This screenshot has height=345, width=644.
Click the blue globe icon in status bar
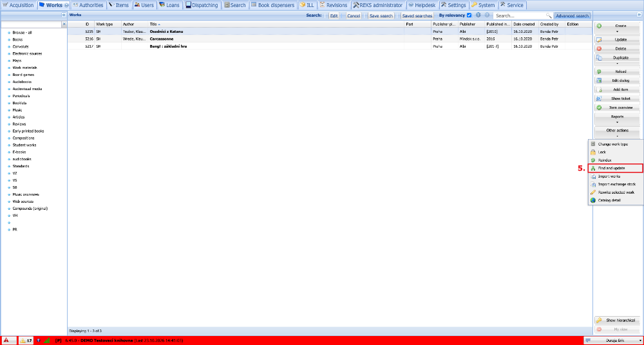tap(39, 340)
